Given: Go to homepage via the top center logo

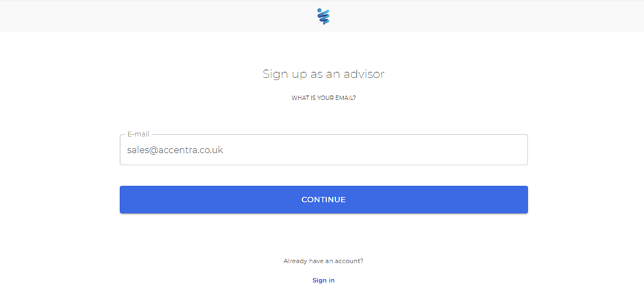Looking at the screenshot, I should (323, 16).
